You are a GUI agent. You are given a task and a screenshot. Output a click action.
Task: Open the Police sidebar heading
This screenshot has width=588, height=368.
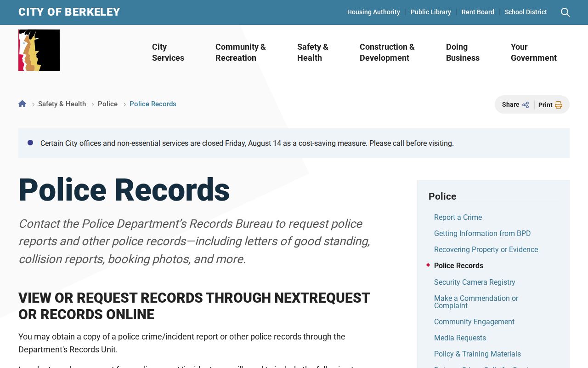point(442,196)
